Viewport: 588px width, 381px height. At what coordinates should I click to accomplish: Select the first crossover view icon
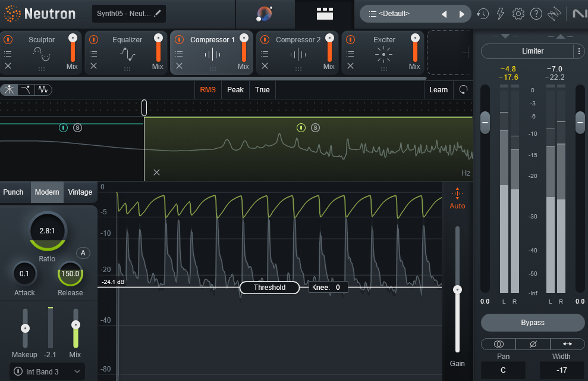pos(9,90)
